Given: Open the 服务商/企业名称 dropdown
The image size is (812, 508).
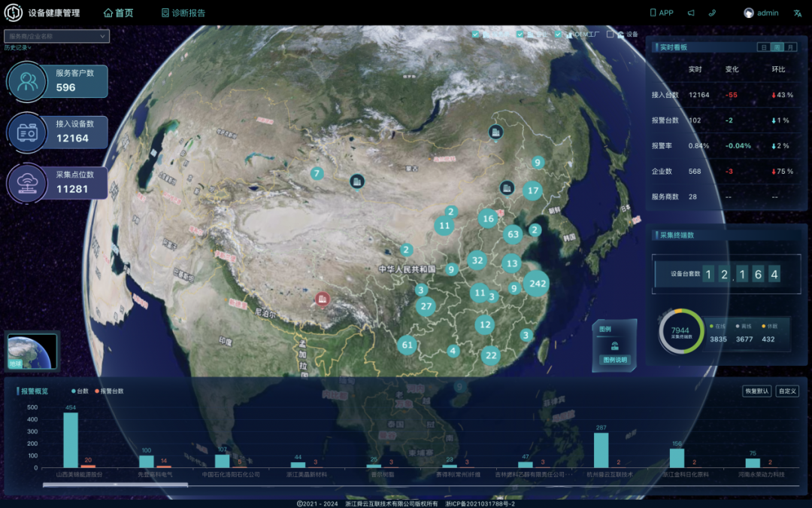Looking at the screenshot, I should coord(57,36).
